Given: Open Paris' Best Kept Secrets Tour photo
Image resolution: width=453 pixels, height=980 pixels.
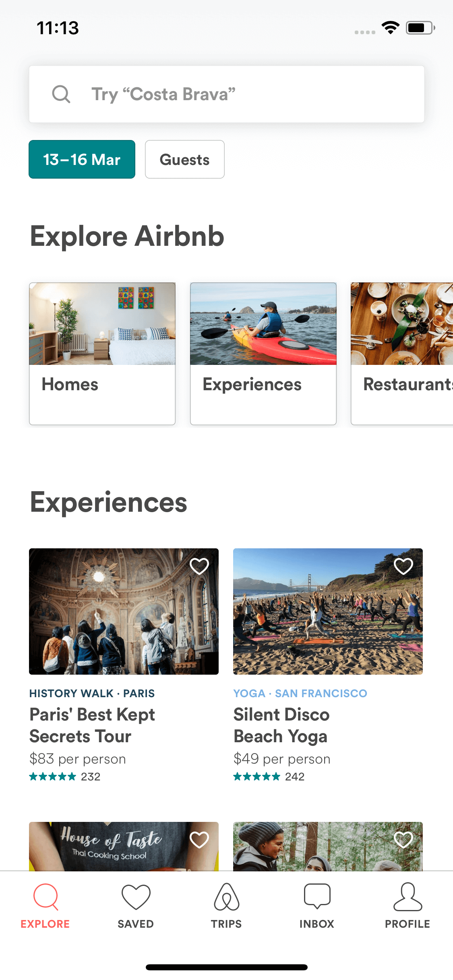Looking at the screenshot, I should pos(124,611).
